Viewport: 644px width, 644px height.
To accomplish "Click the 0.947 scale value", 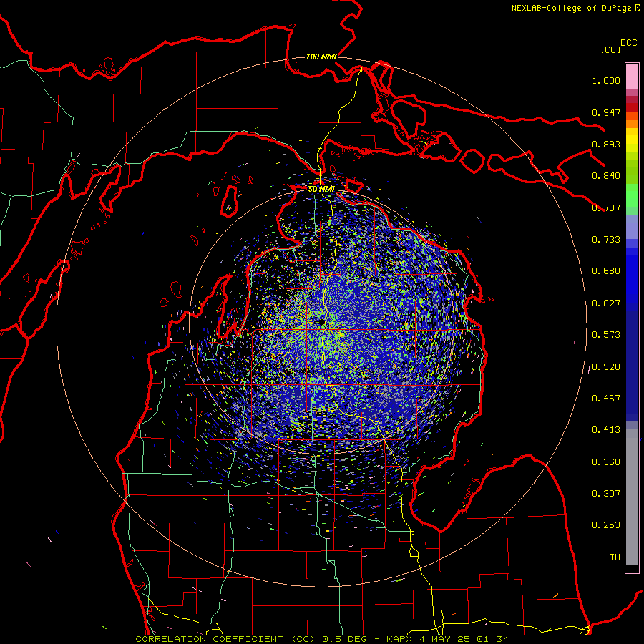I will point(606,112).
